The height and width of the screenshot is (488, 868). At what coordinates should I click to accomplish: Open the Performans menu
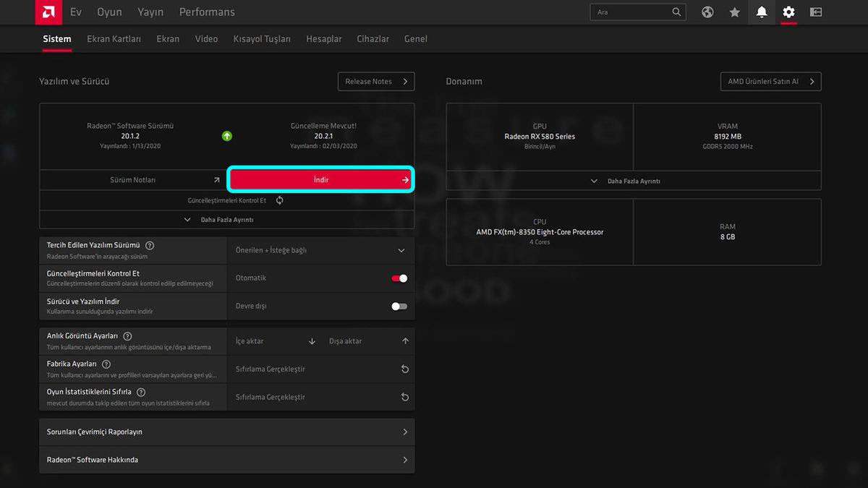tap(207, 12)
